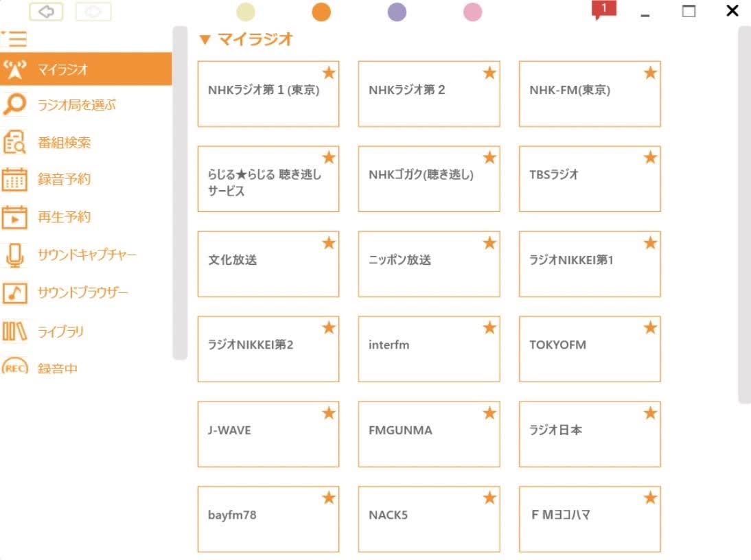Click the back arrow navigation icon
The width and height of the screenshot is (751, 560).
click(x=46, y=12)
